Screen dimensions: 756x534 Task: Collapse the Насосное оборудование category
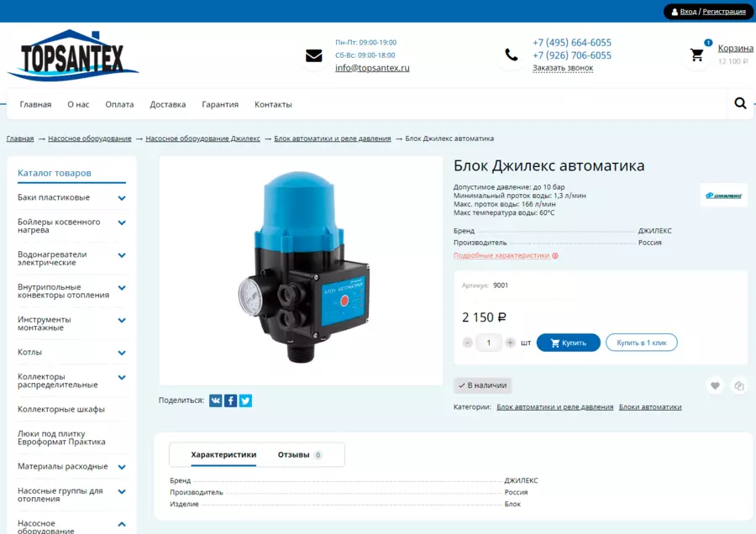coord(122,525)
